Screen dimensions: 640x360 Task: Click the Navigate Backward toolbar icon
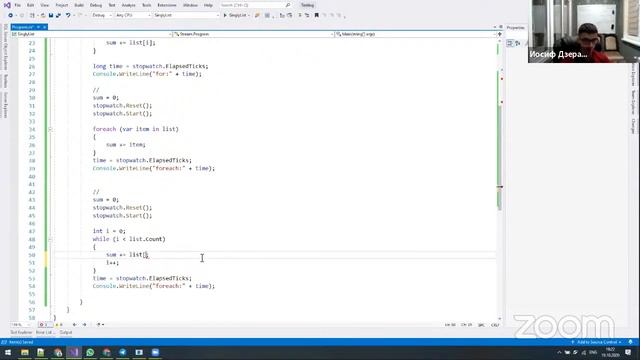(11, 15)
